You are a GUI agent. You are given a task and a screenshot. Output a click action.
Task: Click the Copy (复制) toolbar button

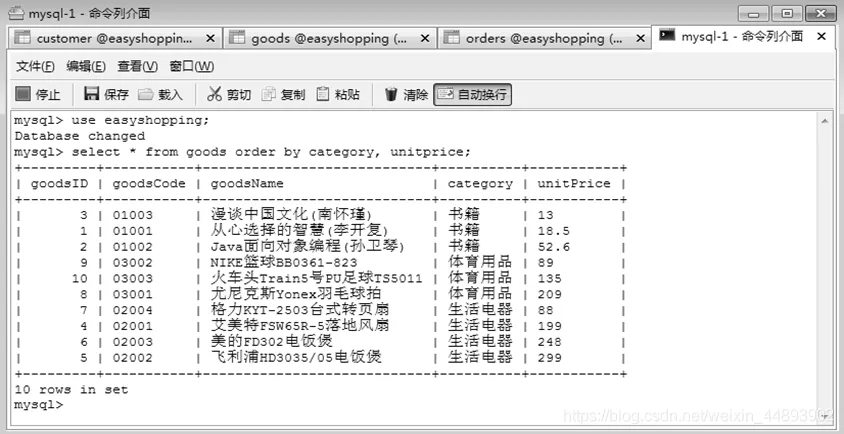click(283, 95)
